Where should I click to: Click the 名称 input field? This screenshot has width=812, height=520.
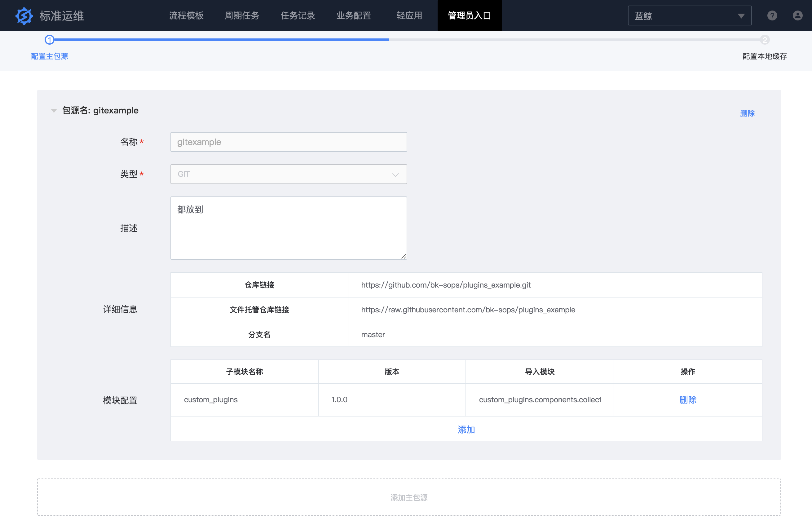tap(289, 142)
